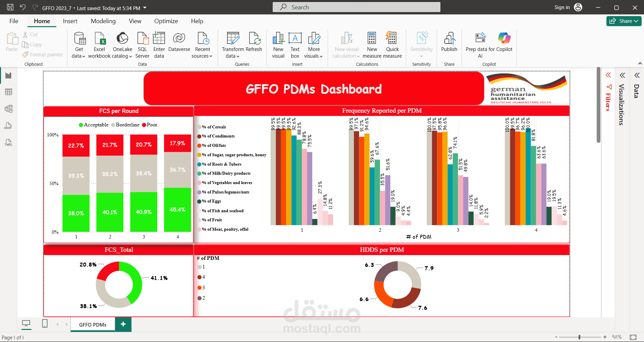
Task: Click zoom in plus button
Action: pyautogui.click(x=605, y=337)
